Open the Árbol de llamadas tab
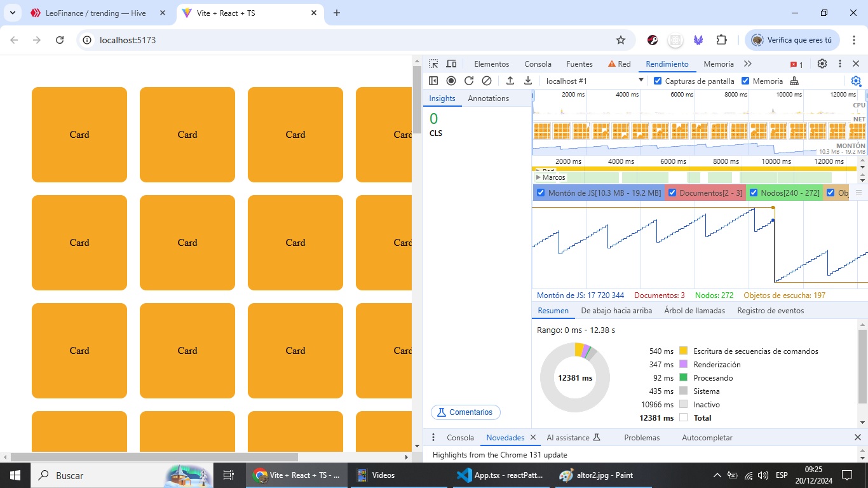The image size is (868, 488). (695, 311)
